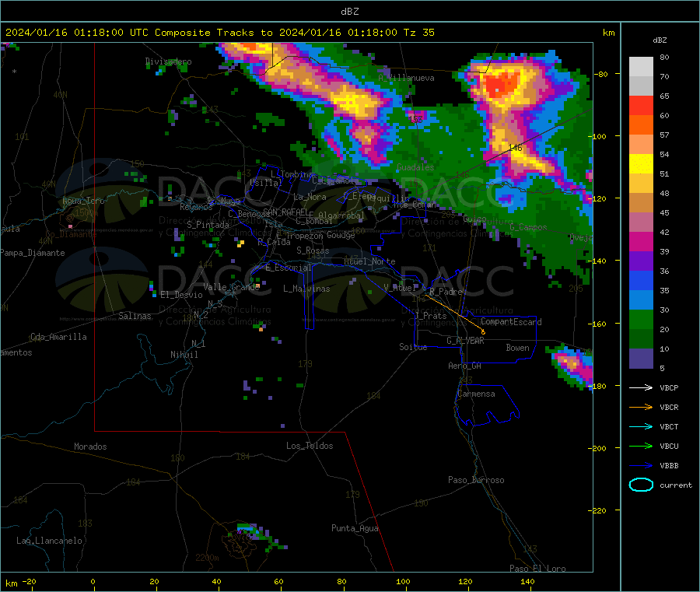Viewport: 700px width, 592px height.
Task: Click the cyan VBCT arrow in legend
Action: coord(641,426)
